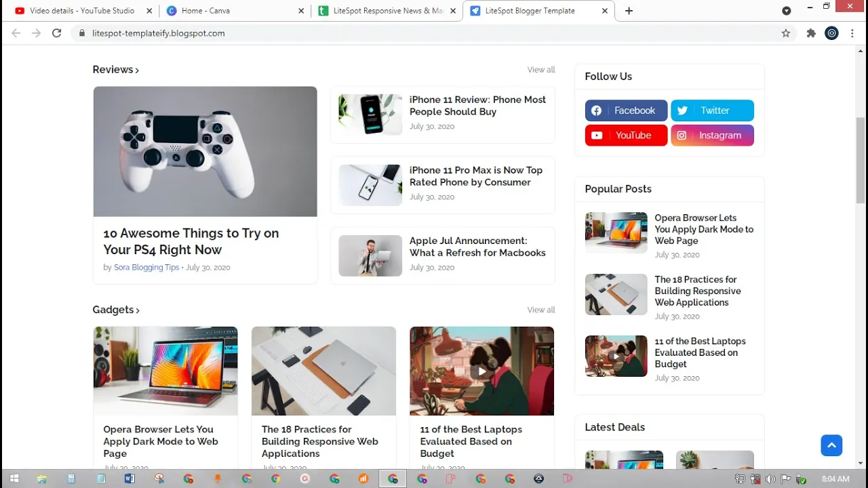
Task: Open Microsoft Word from the taskbar
Action: coord(130,479)
